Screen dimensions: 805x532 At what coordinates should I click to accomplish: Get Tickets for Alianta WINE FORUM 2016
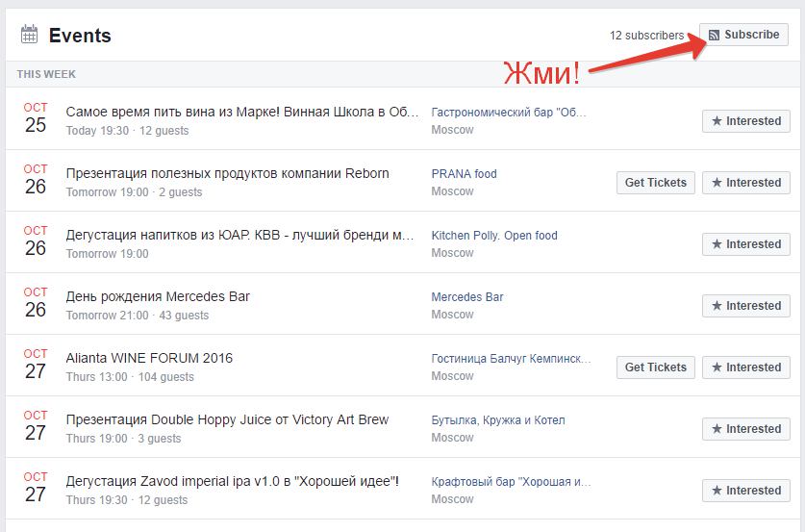tap(656, 367)
